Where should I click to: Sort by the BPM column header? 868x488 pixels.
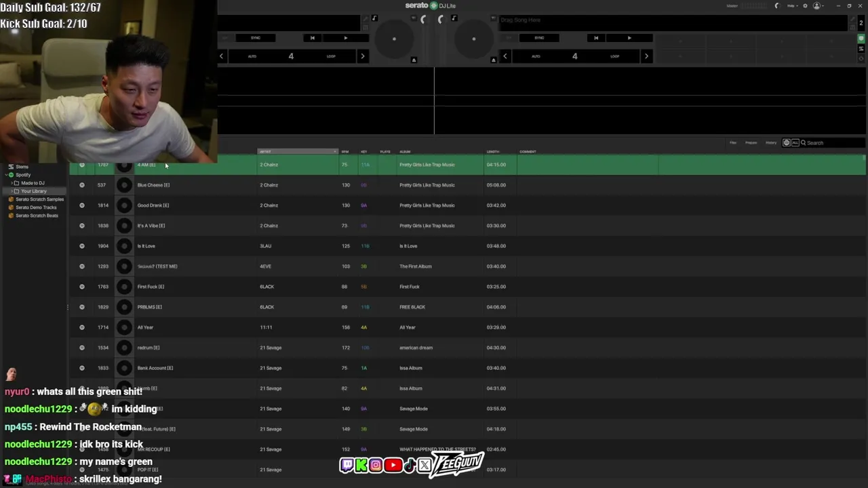point(345,152)
